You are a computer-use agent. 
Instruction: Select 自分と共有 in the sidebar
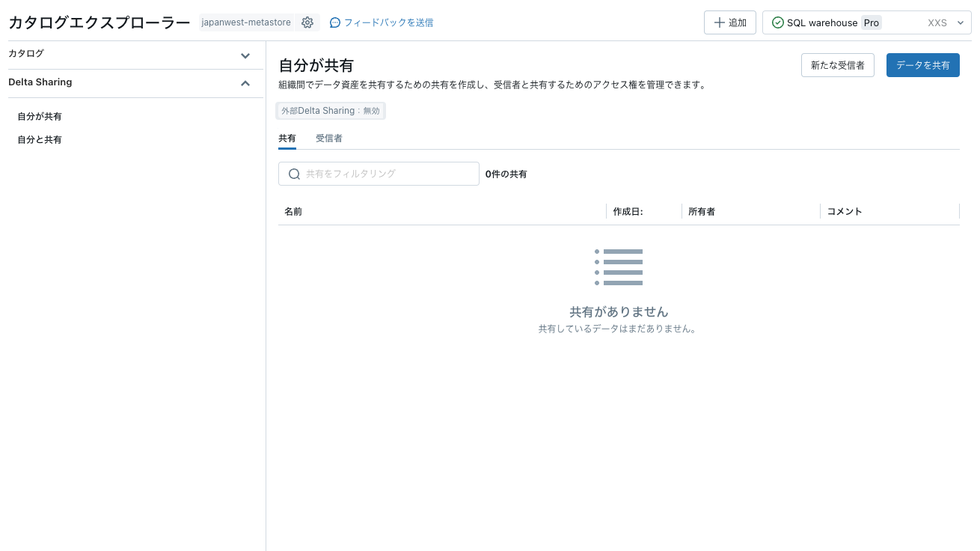[39, 139]
